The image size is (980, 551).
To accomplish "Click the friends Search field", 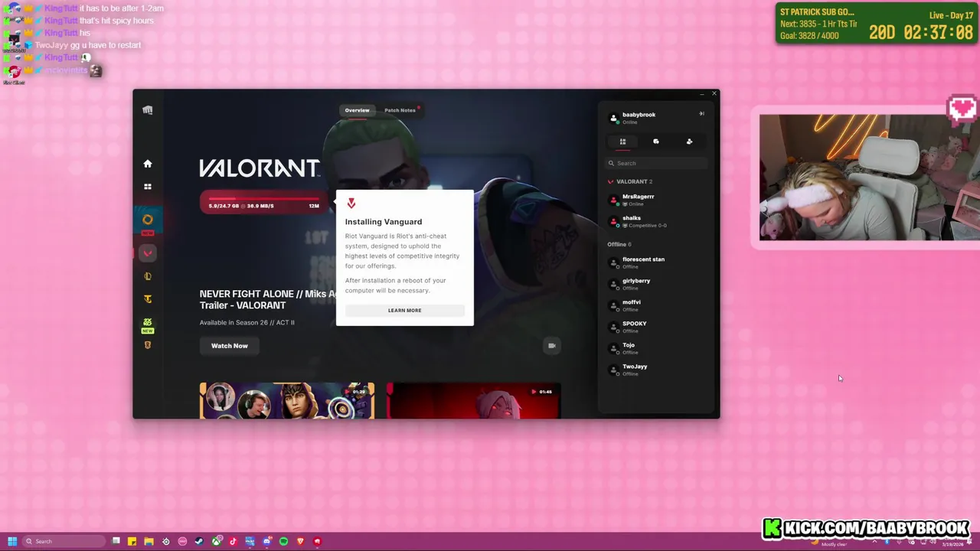I will click(x=657, y=163).
